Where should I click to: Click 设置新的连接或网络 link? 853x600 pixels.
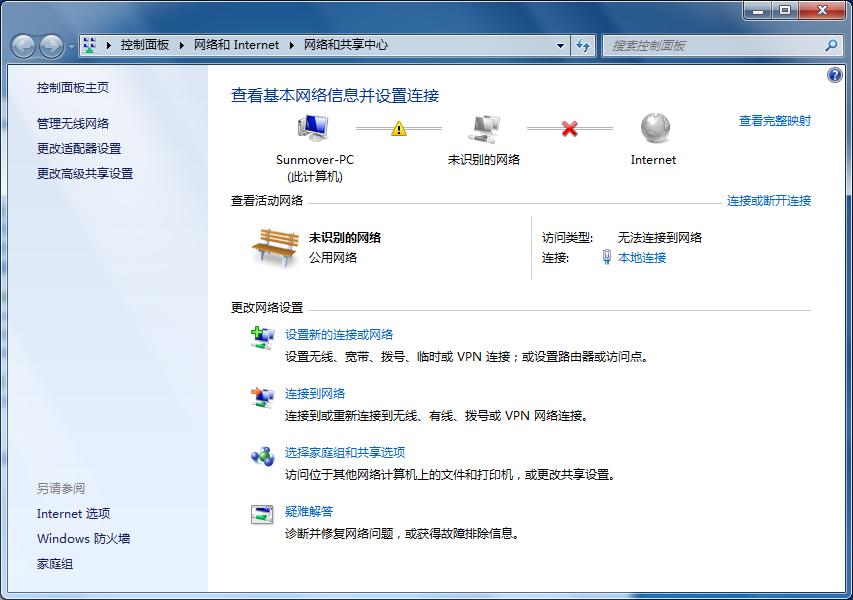[x=339, y=335]
